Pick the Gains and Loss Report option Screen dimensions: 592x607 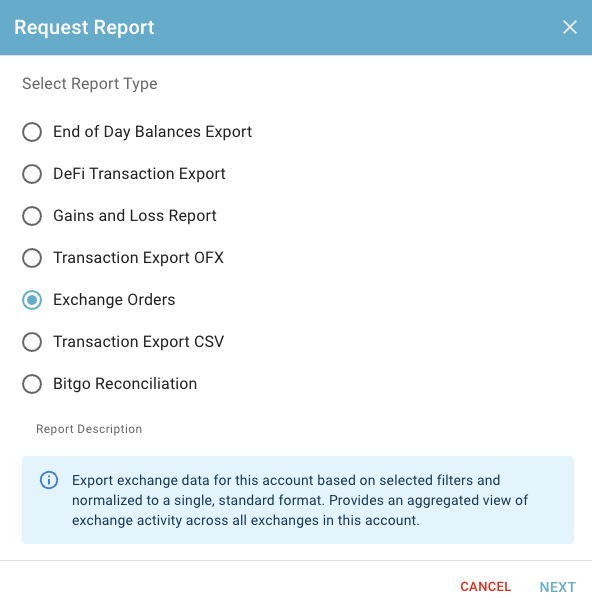coord(32,216)
